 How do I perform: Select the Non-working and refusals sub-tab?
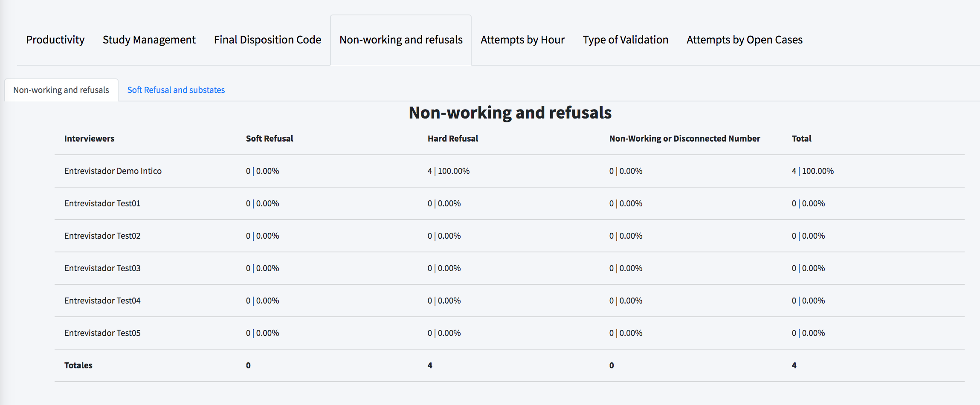[61, 90]
